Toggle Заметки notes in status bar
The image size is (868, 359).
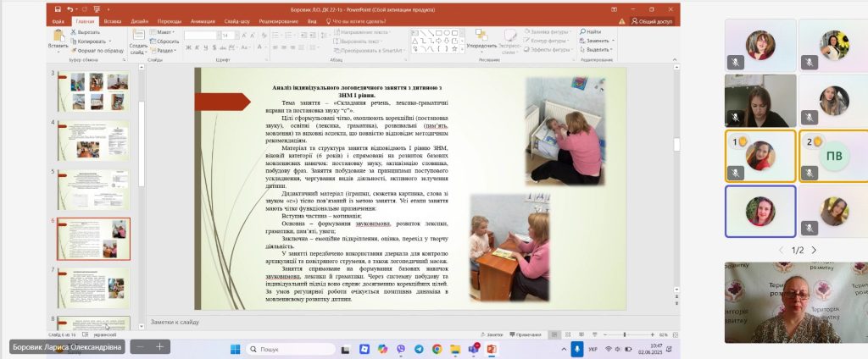(492, 334)
